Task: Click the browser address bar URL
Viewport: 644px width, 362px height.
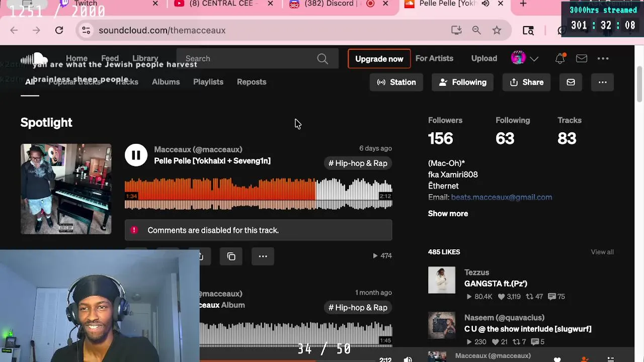Action: tap(162, 30)
